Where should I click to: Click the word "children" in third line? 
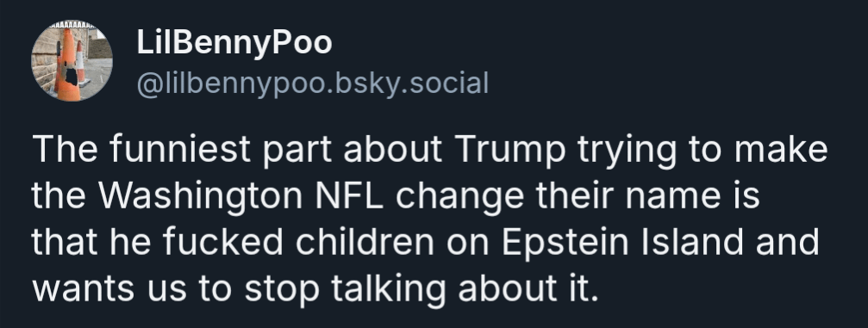coord(365,242)
